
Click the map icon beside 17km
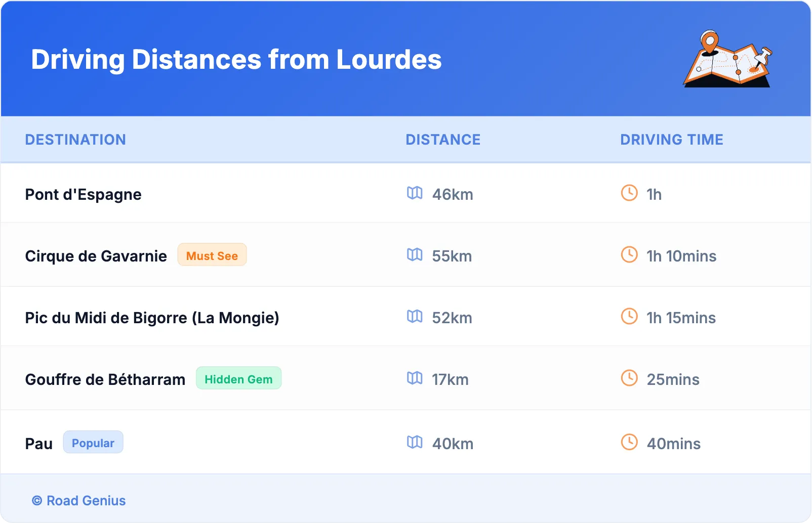click(415, 378)
